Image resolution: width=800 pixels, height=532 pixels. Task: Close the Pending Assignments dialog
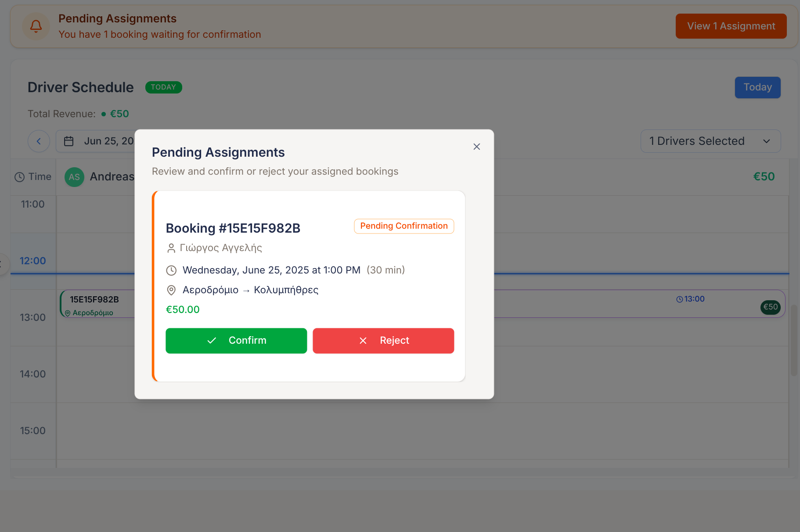pos(476,147)
